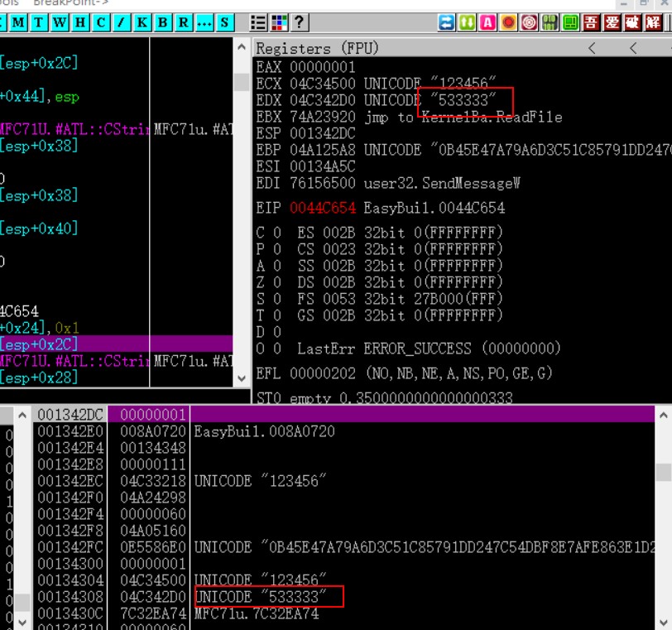This screenshot has height=630, width=672.
Task: Open Source window with S button
Action: (x=224, y=22)
